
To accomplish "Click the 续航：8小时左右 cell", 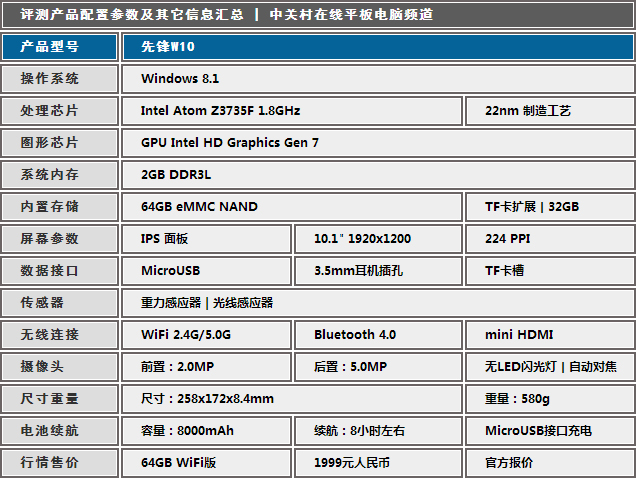I will [378, 431].
